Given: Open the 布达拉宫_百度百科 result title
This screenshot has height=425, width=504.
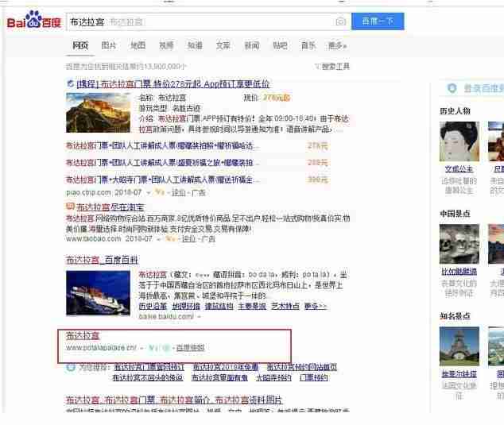Looking at the screenshot, I should click(102, 260).
